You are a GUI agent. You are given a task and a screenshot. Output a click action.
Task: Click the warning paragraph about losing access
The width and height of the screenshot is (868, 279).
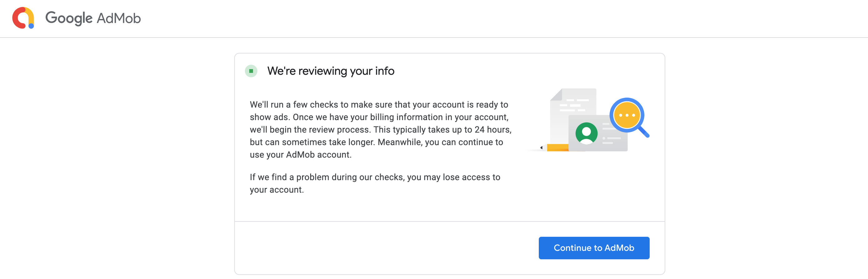tap(375, 177)
